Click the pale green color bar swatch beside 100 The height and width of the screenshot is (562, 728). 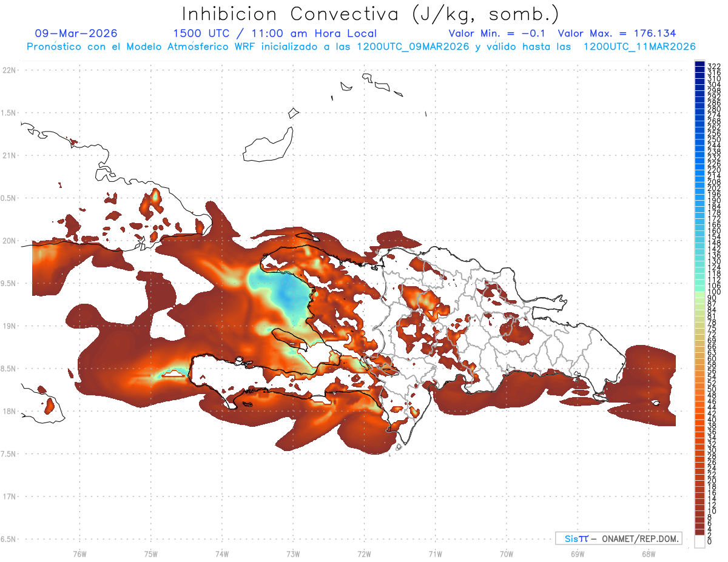pyautogui.click(x=699, y=295)
